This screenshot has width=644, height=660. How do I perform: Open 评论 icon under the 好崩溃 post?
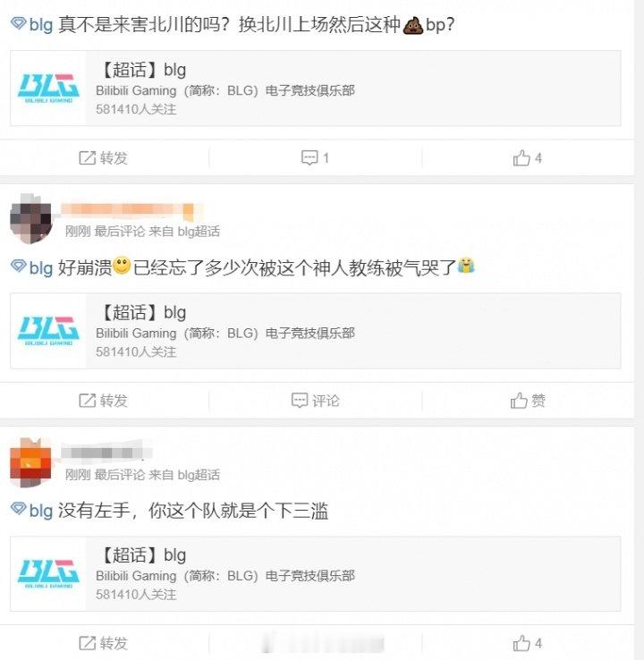[x=300, y=401]
